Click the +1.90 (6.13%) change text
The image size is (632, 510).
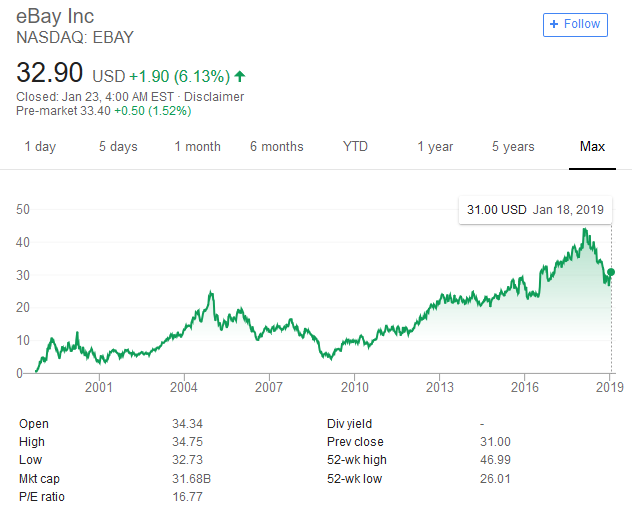click(179, 76)
